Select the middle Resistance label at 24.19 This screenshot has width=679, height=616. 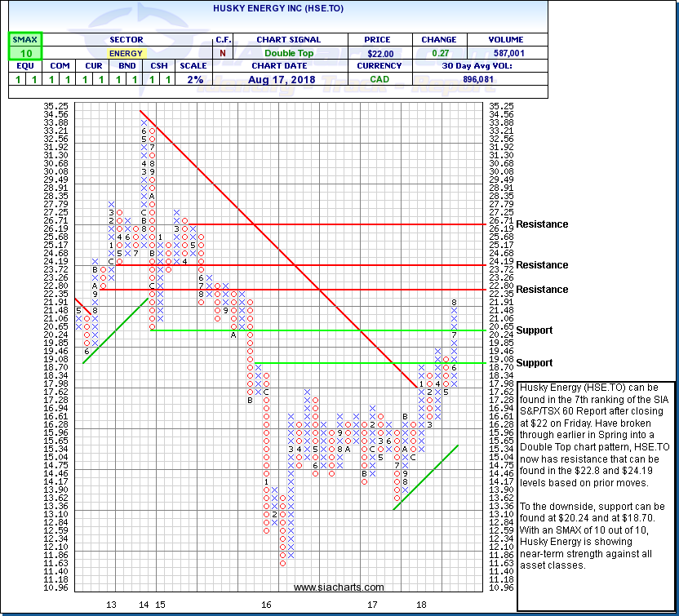(x=542, y=265)
